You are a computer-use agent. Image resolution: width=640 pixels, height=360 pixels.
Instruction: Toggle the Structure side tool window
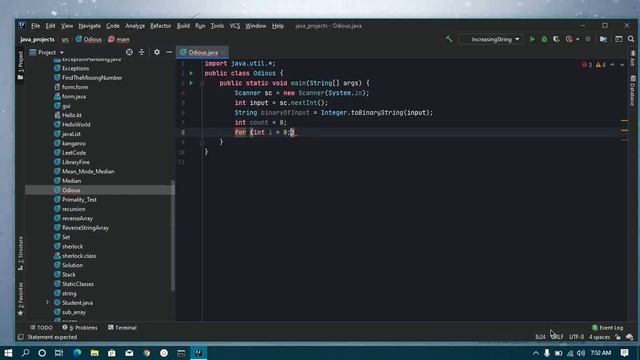(x=20, y=253)
